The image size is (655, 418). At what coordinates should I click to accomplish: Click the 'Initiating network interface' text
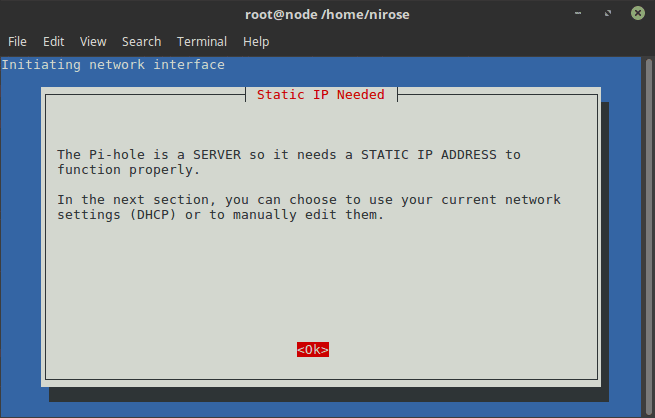113,65
